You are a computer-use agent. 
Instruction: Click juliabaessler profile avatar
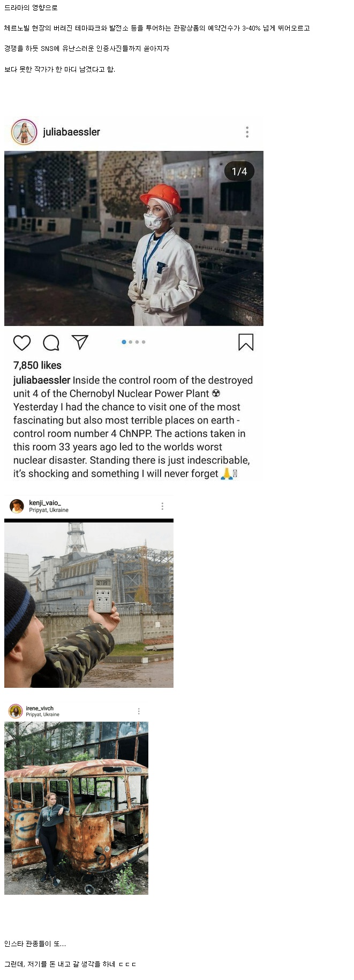coord(24,132)
